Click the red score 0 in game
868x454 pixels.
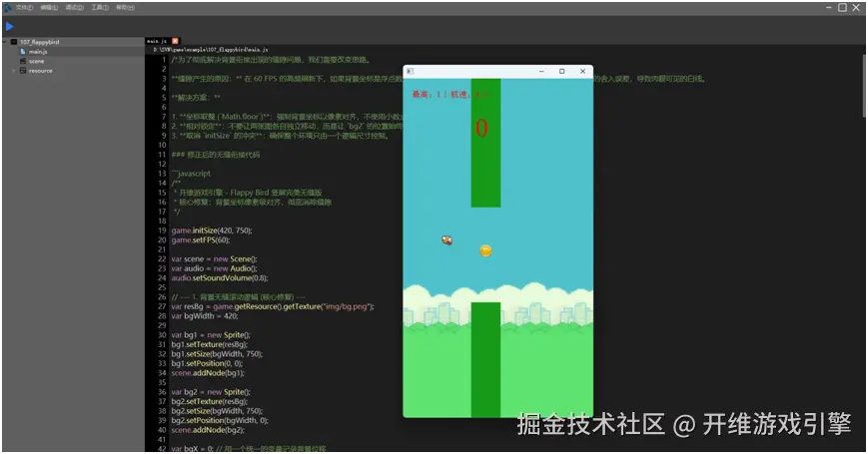tap(481, 129)
